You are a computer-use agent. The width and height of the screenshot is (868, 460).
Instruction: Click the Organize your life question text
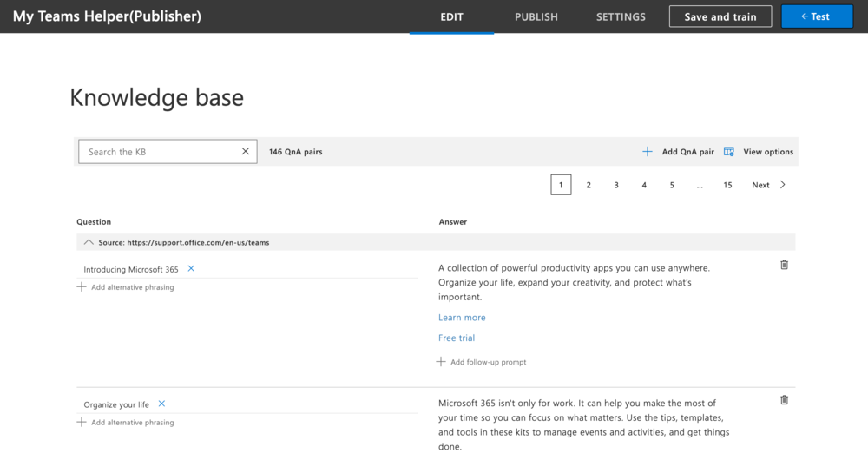116,404
